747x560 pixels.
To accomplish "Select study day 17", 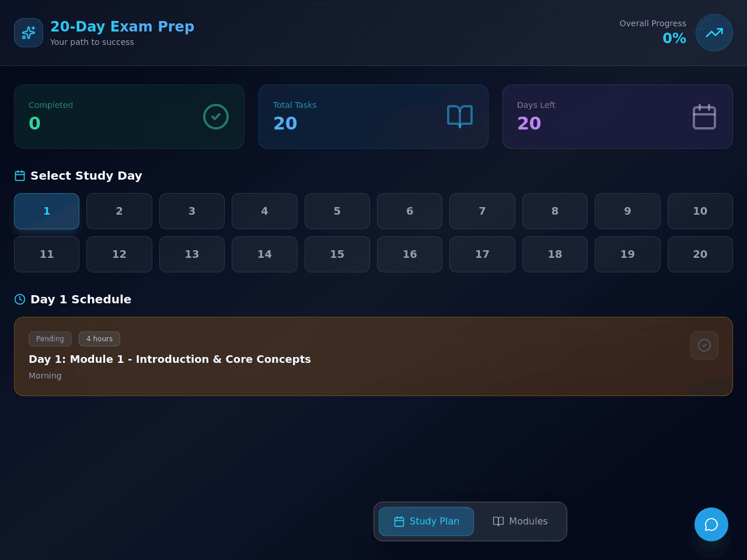I will [482, 254].
